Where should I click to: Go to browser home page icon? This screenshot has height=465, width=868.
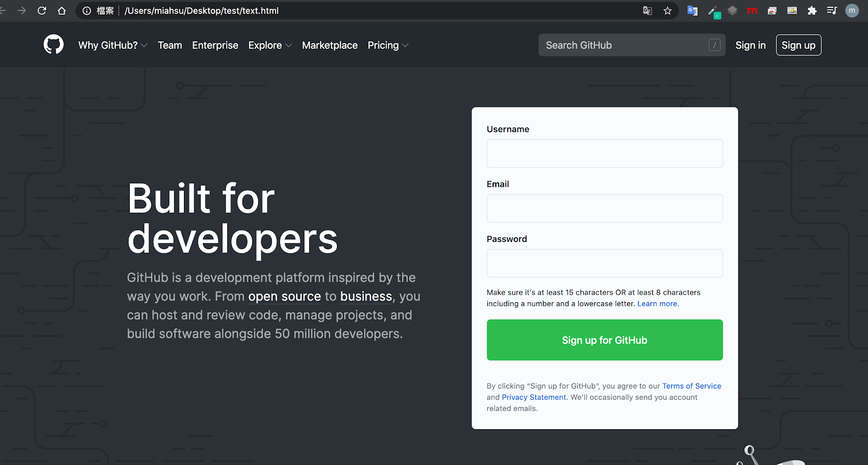click(62, 10)
